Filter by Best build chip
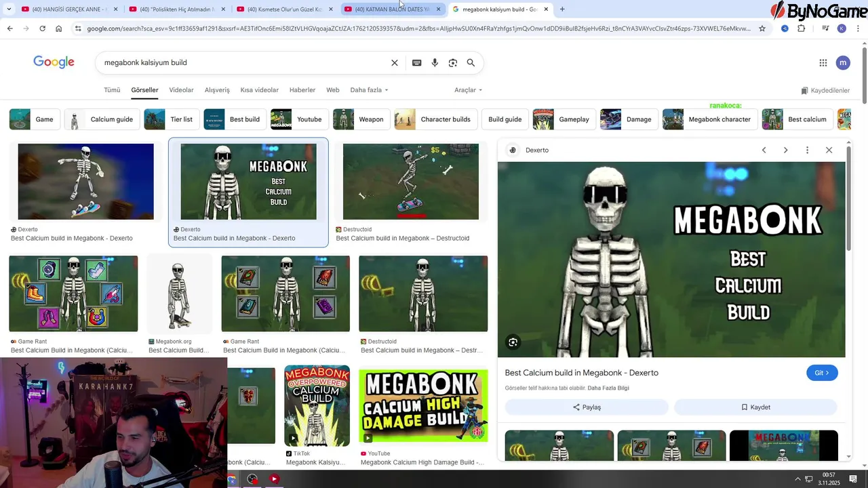This screenshot has height=488, width=868. click(235, 119)
